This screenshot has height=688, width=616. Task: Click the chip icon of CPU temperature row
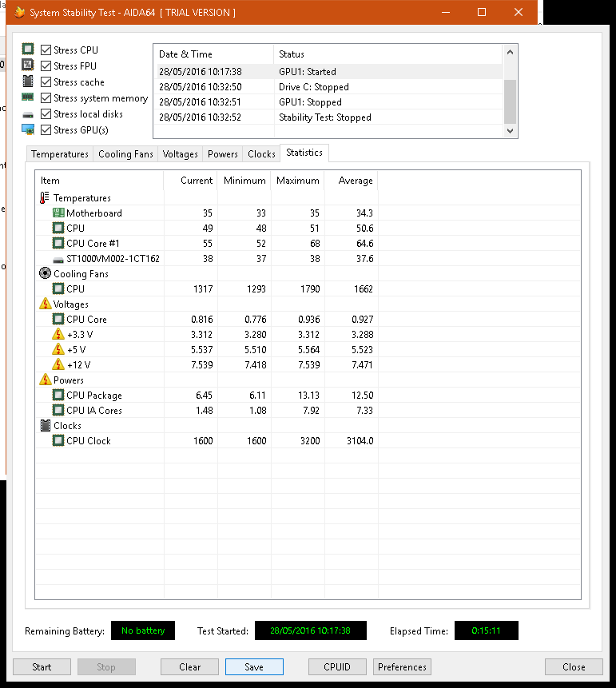[x=58, y=229]
